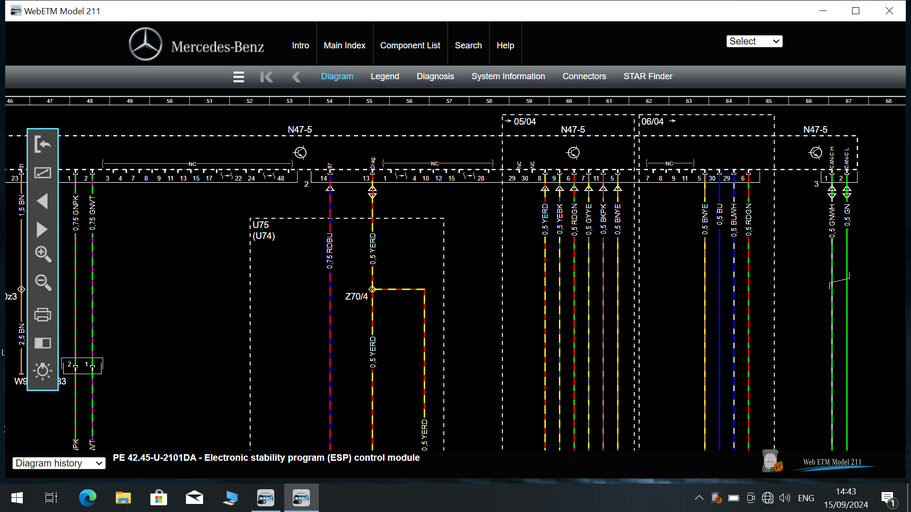Image resolution: width=911 pixels, height=512 pixels.
Task: Show hidden tray icons chevron
Action: pos(699,498)
